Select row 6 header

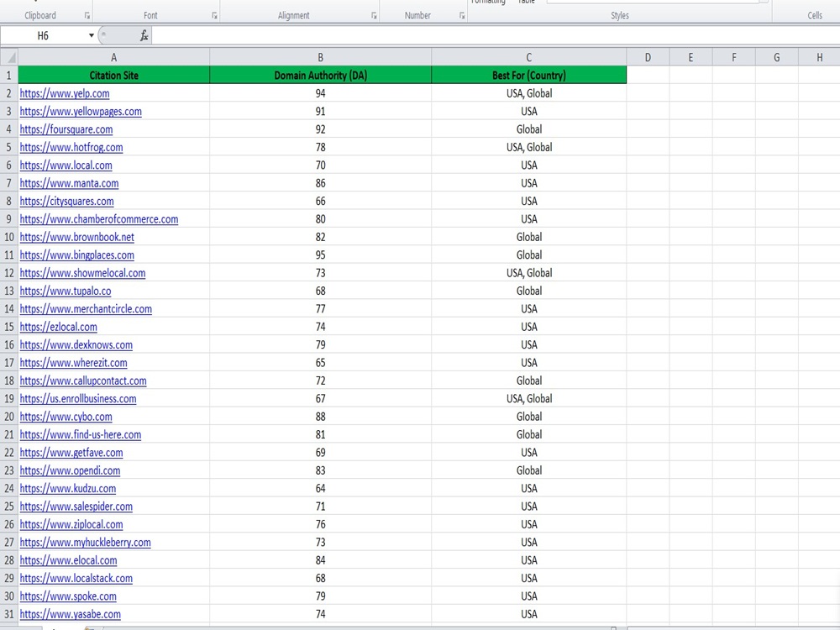[8, 165]
